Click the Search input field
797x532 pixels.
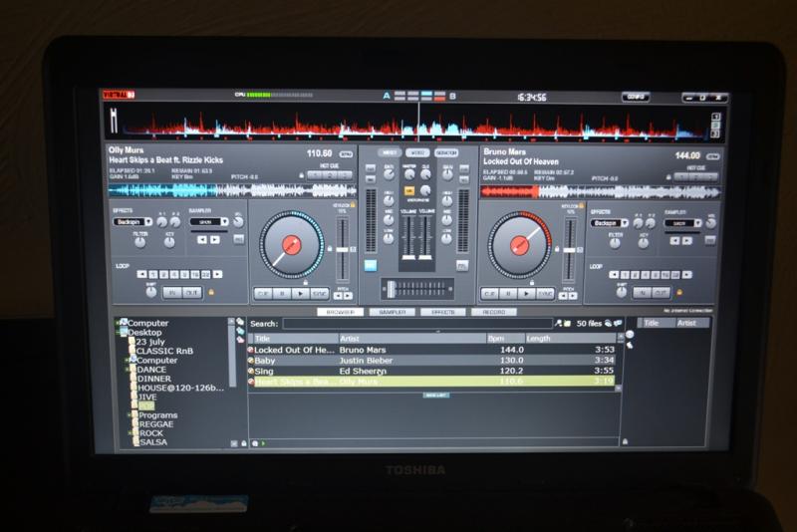(417, 323)
